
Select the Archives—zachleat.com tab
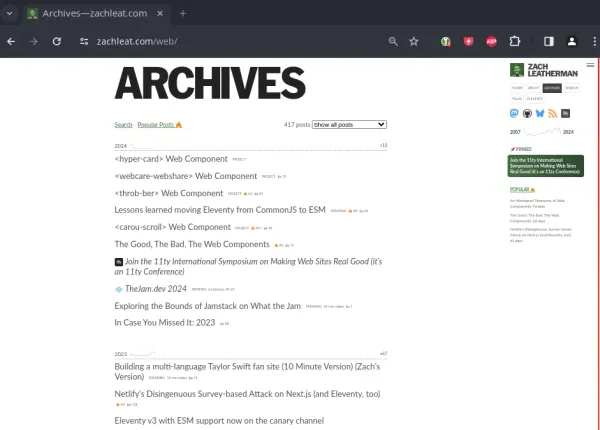tap(95, 13)
